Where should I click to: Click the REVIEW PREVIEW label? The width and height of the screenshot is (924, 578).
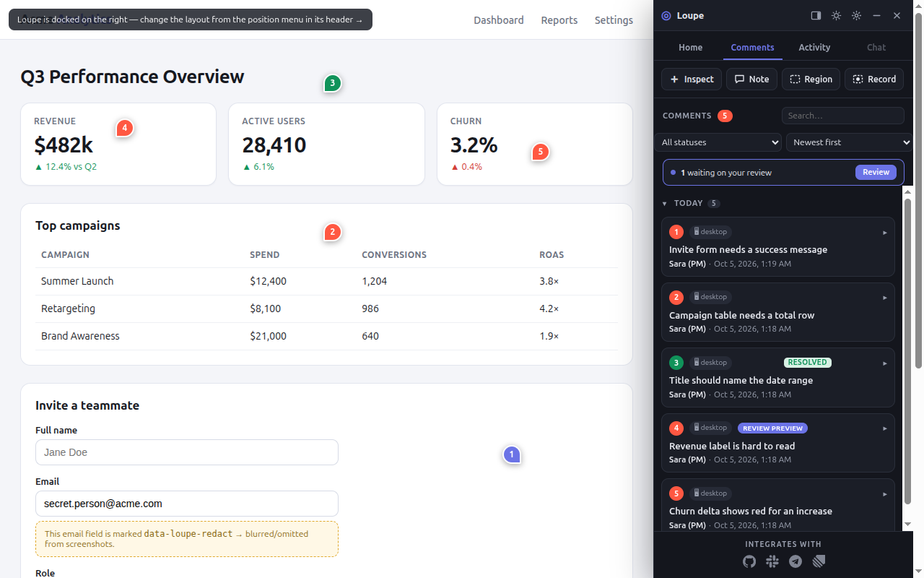click(x=772, y=428)
